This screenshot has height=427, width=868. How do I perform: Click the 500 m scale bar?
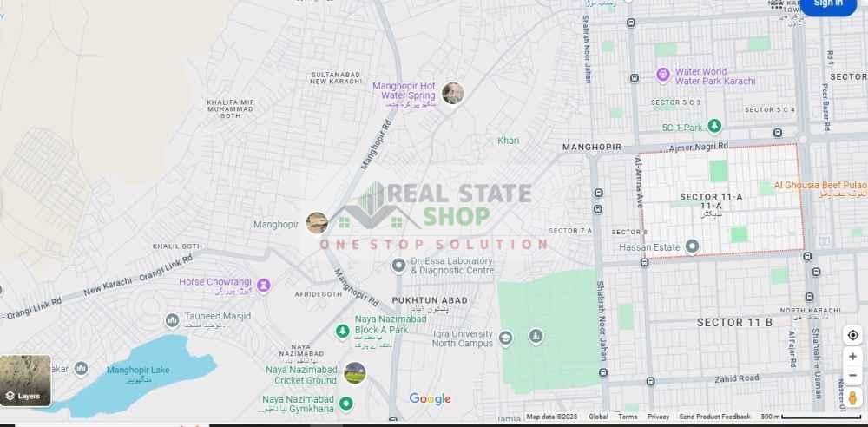click(x=811, y=417)
